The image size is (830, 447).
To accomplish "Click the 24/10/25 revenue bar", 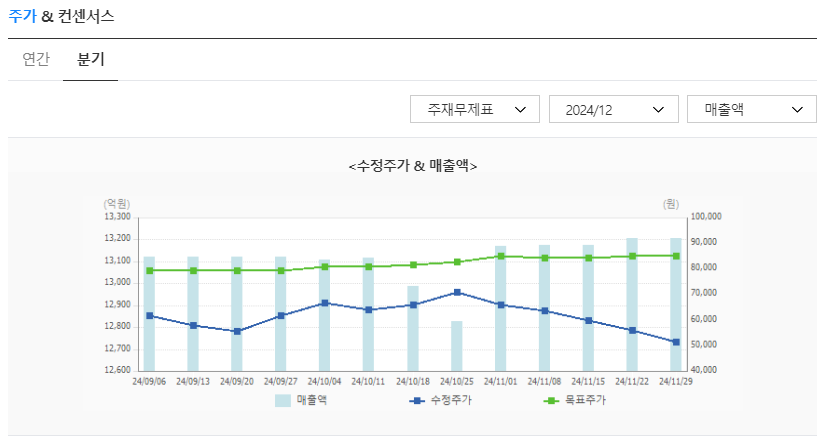I will (x=457, y=346).
